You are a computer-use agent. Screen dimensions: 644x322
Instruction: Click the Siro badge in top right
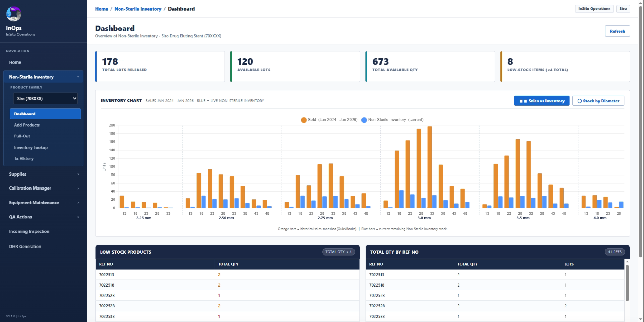click(623, 9)
